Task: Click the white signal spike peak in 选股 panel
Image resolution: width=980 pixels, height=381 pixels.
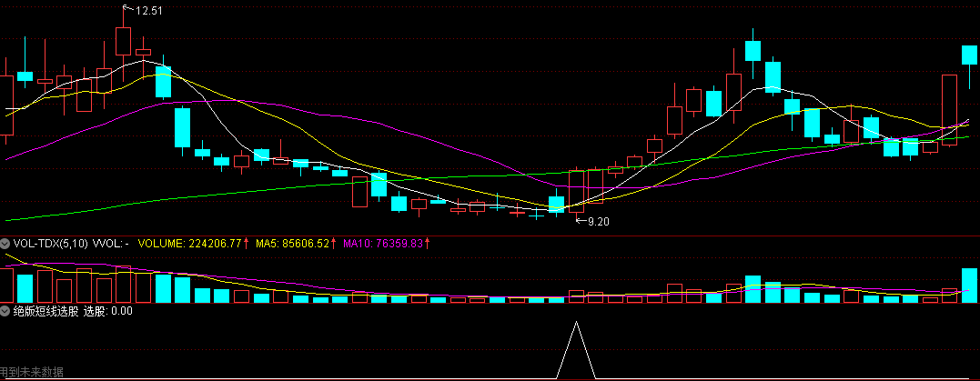Action: pyautogui.click(x=576, y=323)
